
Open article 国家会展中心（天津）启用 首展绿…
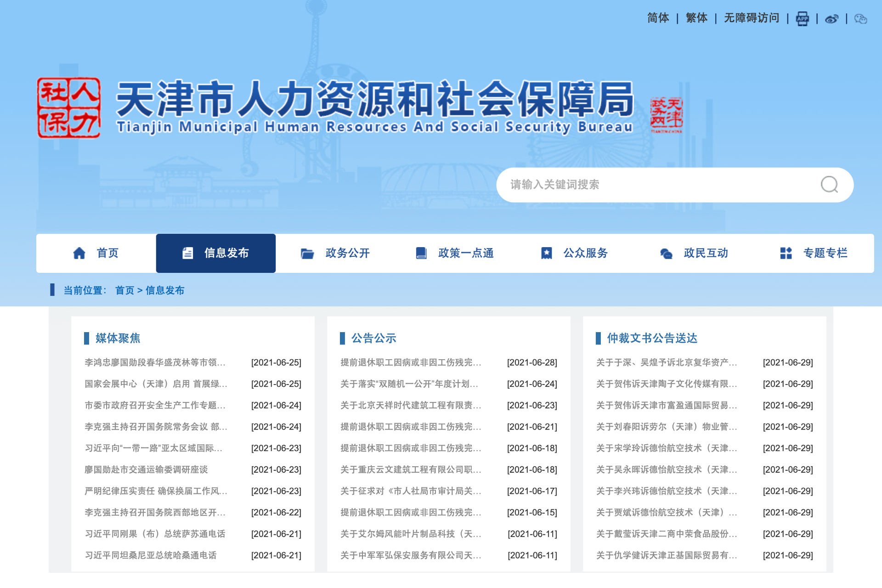coord(156,384)
